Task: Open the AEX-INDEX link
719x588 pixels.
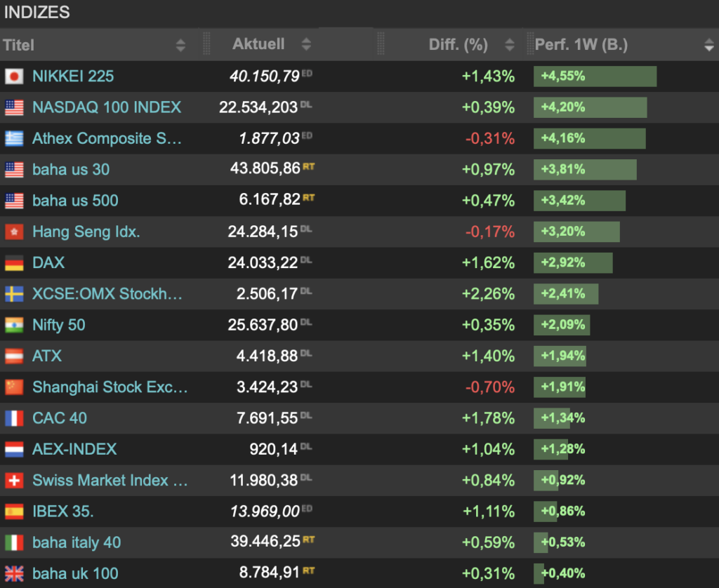Action: [74, 450]
